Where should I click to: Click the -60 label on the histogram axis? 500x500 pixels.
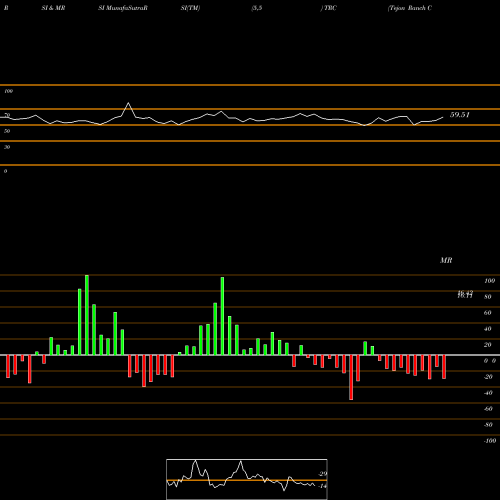coord(488,409)
